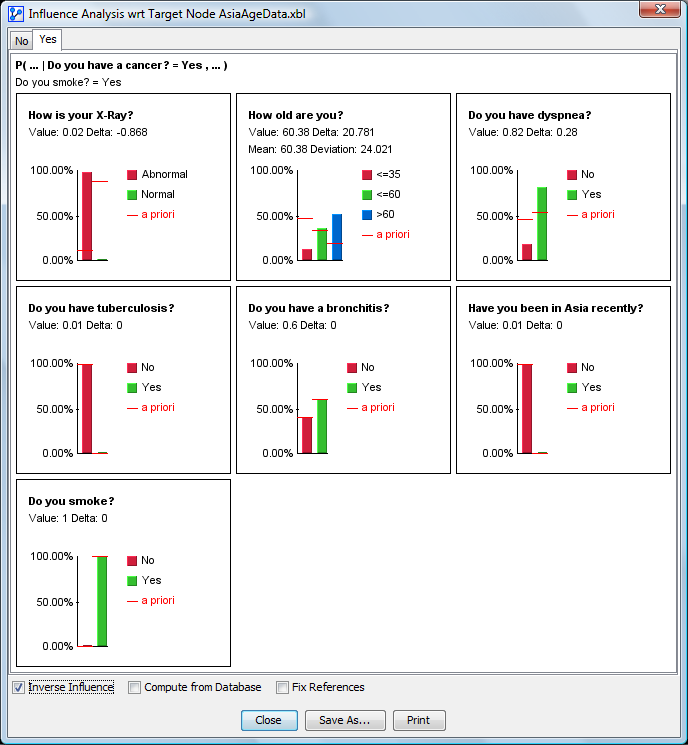
Task: Select the Yes tab
Action: coord(48,40)
